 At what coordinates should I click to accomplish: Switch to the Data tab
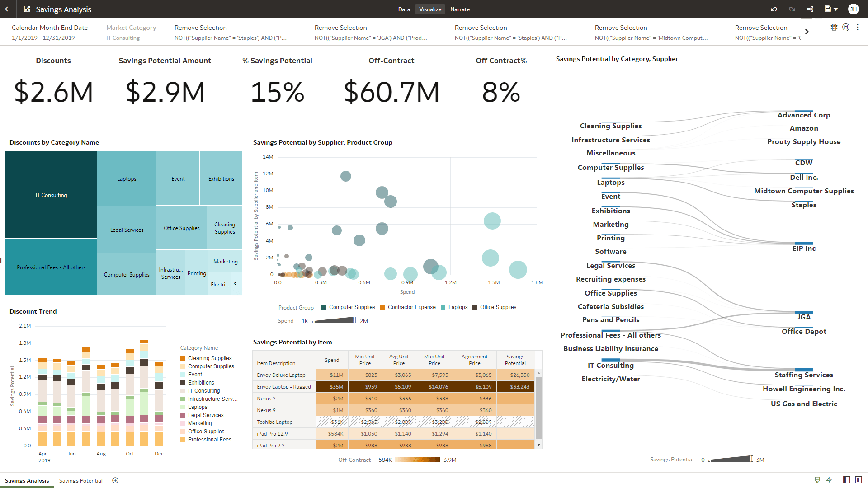[x=404, y=9]
